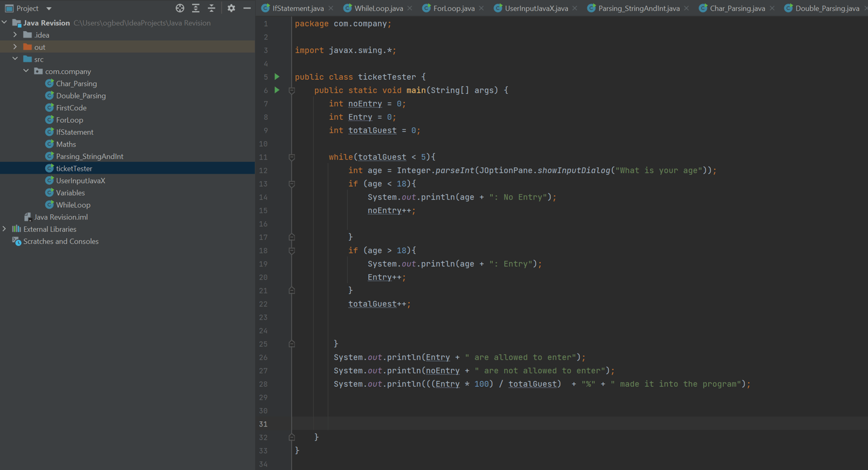Screen dimensions: 868x470
Task: Select FirstCode class in project tree
Action: (71, 108)
